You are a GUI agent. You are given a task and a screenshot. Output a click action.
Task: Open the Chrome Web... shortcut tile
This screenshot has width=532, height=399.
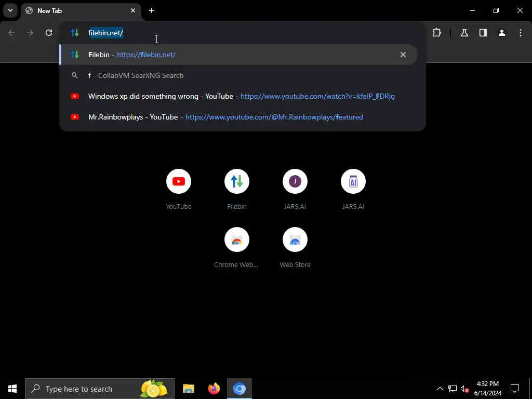(x=237, y=248)
